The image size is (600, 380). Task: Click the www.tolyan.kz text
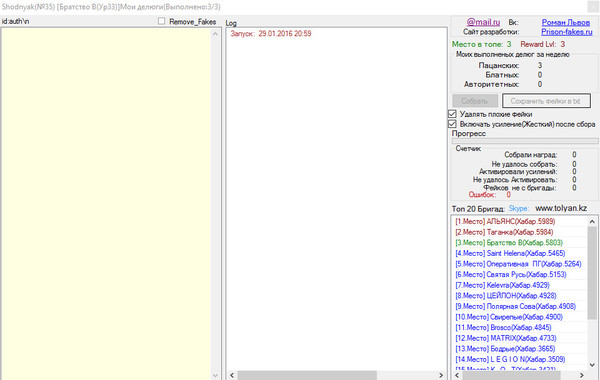pyautogui.click(x=561, y=208)
